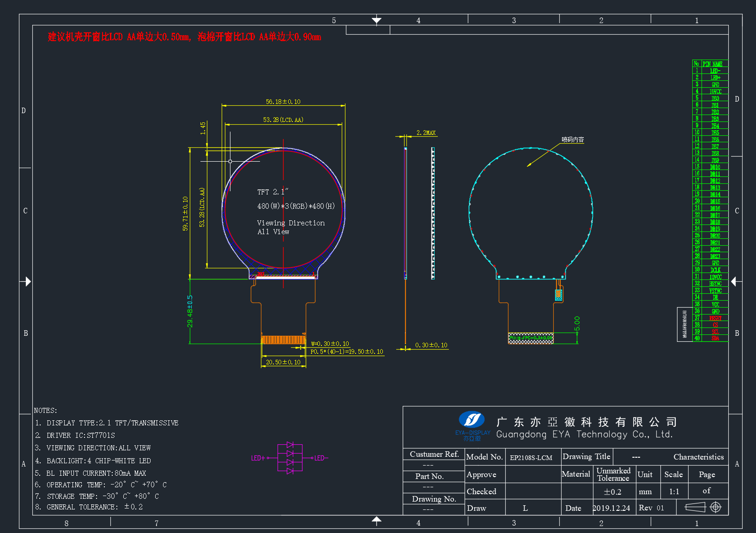Select the 1:1 scale value
The width and height of the screenshot is (756, 533).
[x=674, y=491]
